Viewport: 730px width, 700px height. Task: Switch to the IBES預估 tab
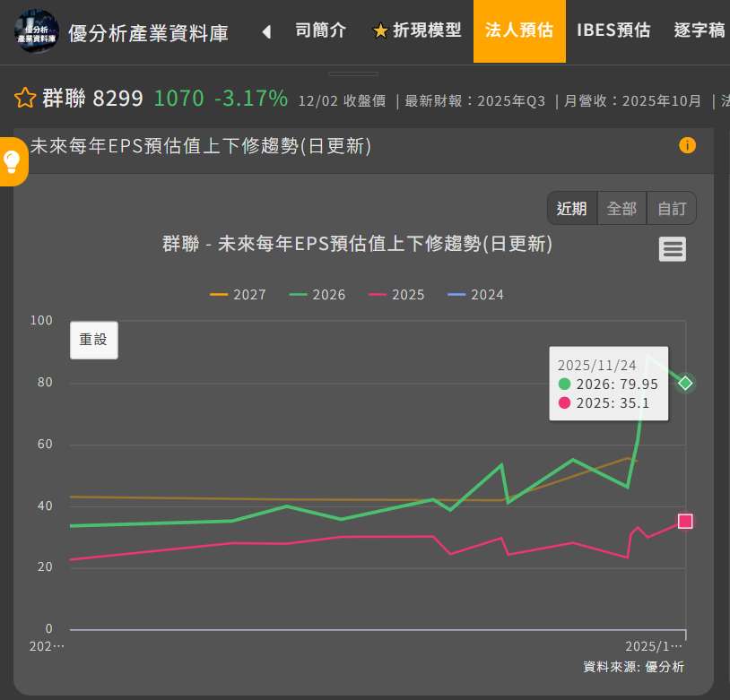click(x=613, y=30)
